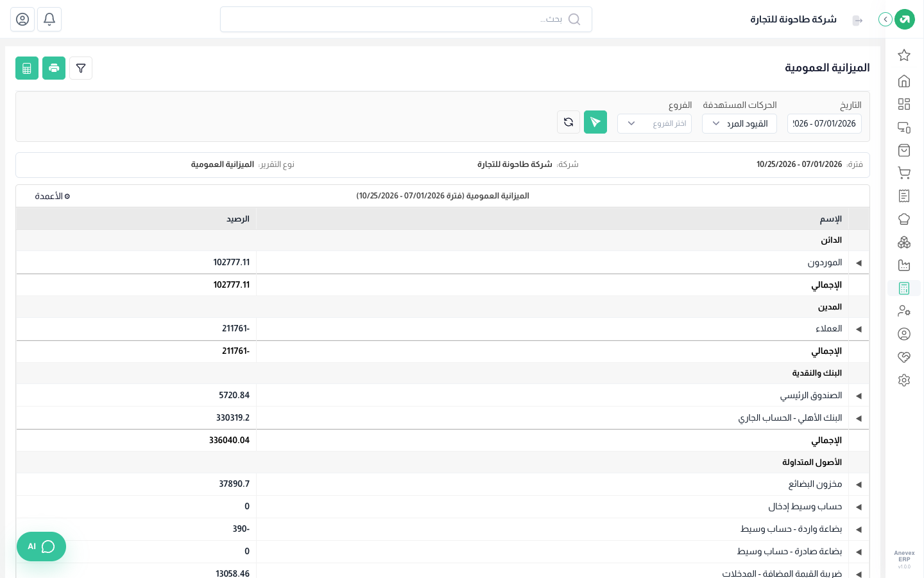Screen dimensions: 924x578
Task: Open the receipt invoices sidebar icon
Action: pos(904,196)
